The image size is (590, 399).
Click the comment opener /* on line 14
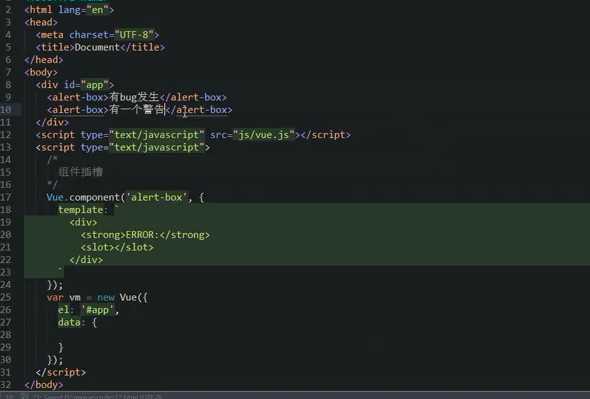click(52, 160)
